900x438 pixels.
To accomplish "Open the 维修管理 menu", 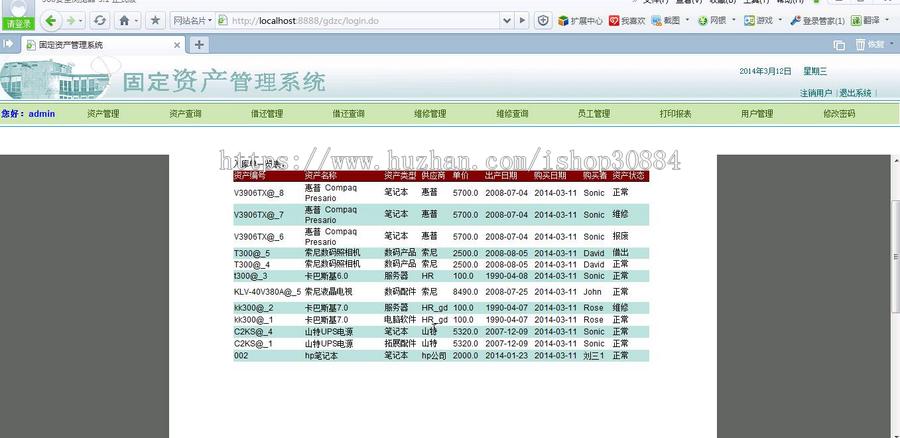I will pos(430,114).
